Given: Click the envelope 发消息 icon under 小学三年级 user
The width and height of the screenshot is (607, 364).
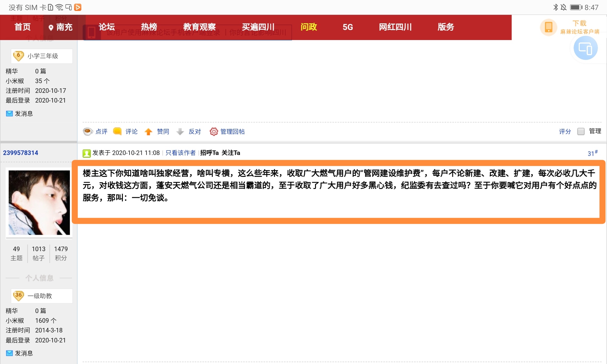Looking at the screenshot, I should click(x=9, y=113).
